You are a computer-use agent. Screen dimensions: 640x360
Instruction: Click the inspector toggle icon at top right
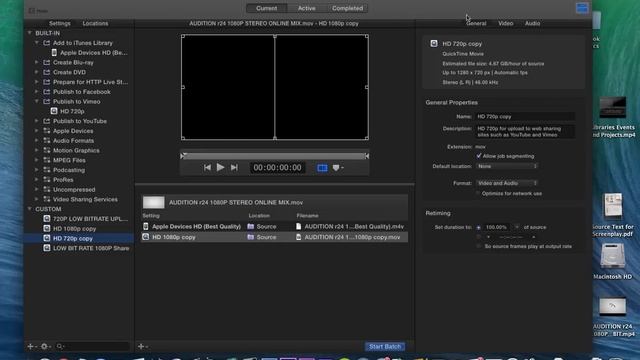[x=582, y=8]
